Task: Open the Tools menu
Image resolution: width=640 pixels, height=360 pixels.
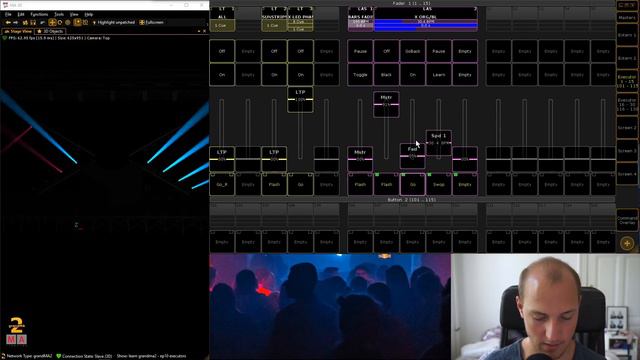Action: 59,14
